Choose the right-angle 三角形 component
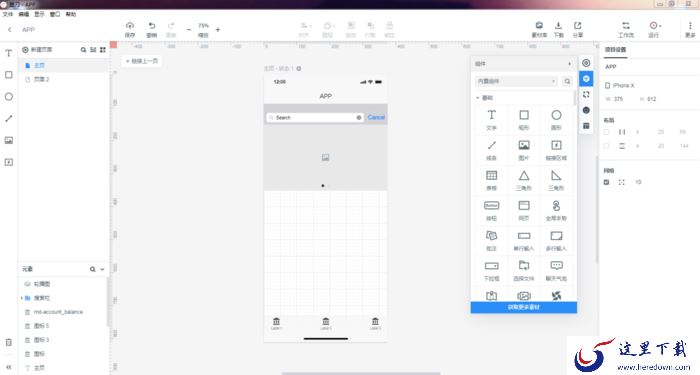Image resolution: width=700 pixels, height=375 pixels. pos(556,179)
